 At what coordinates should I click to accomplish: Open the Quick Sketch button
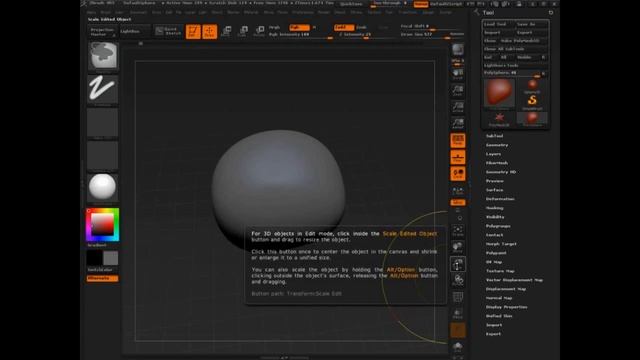coord(168,31)
